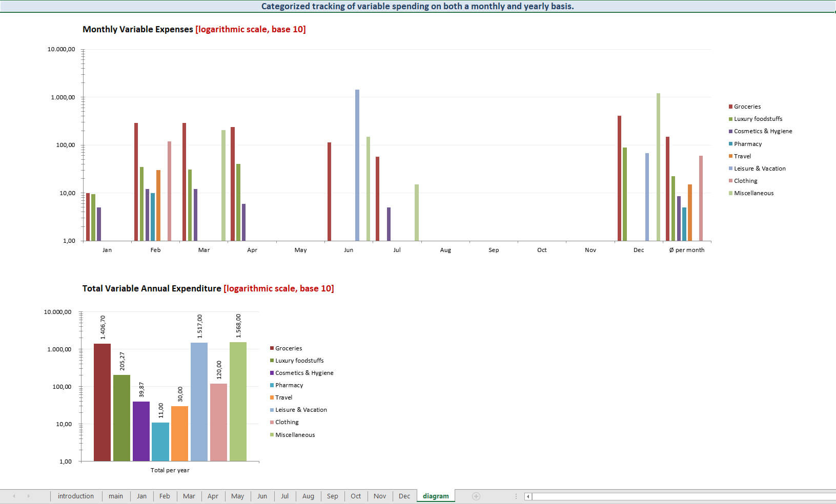Screen dimensions: 836x504
Task: Select Leisure & Vacation legend entry in monthly chart
Action: coord(759,169)
